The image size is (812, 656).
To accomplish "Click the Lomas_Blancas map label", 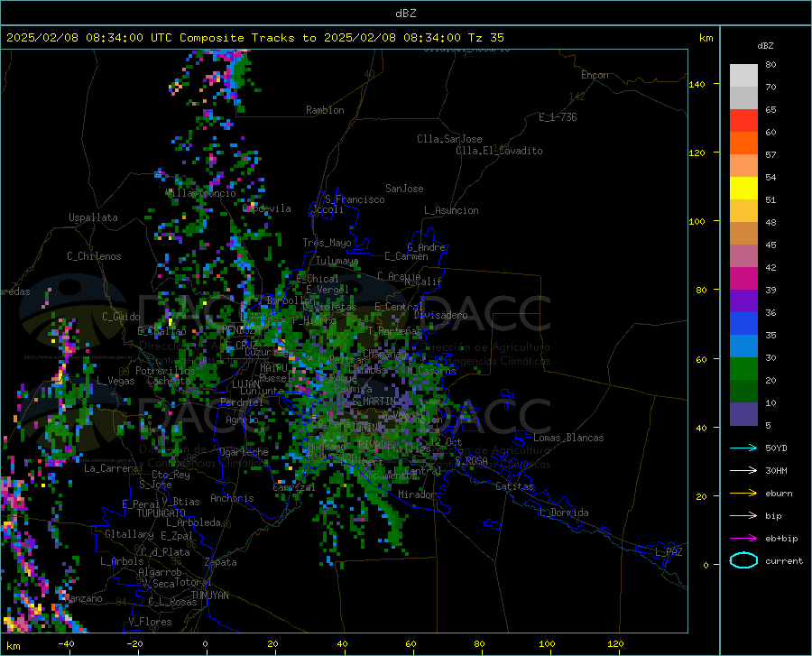I will point(568,438).
